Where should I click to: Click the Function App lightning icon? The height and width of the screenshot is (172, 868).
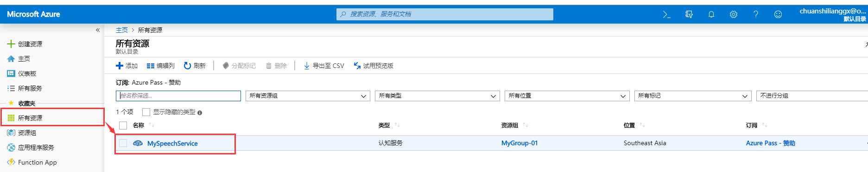pyautogui.click(x=11, y=162)
